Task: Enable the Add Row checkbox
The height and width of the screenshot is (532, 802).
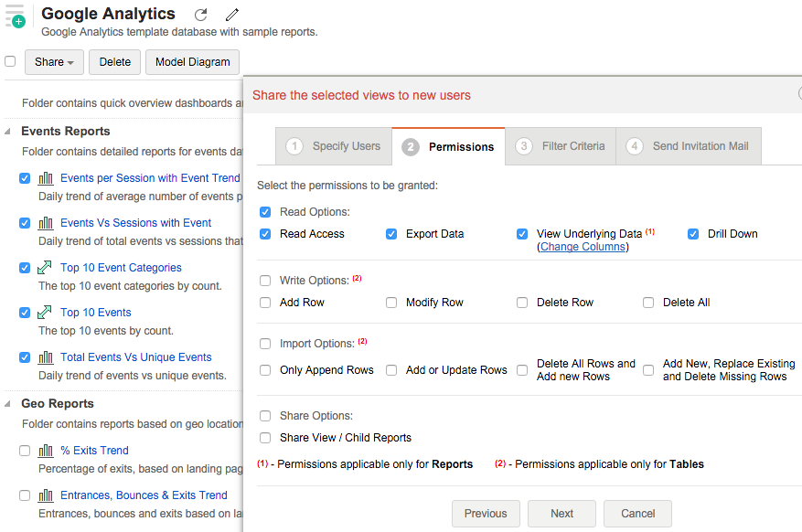Action: pos(265,303)
